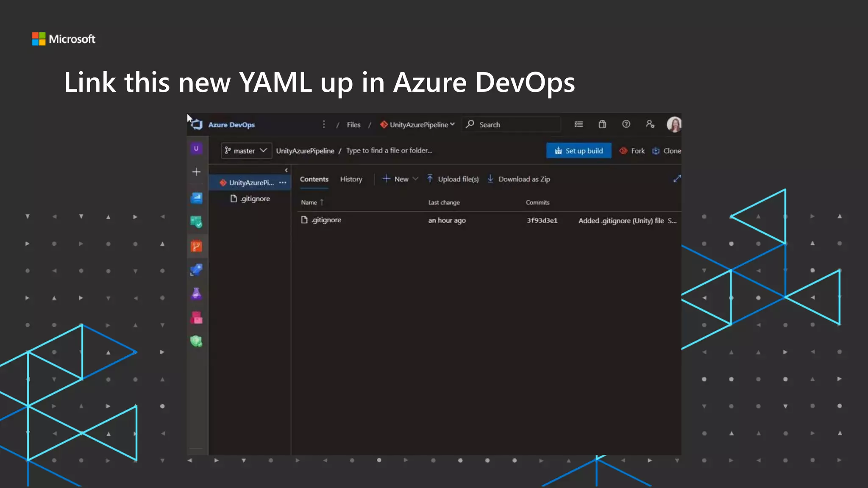868x488 pixels.
Task: Click the Commits column header
Action: coord(537,202)
